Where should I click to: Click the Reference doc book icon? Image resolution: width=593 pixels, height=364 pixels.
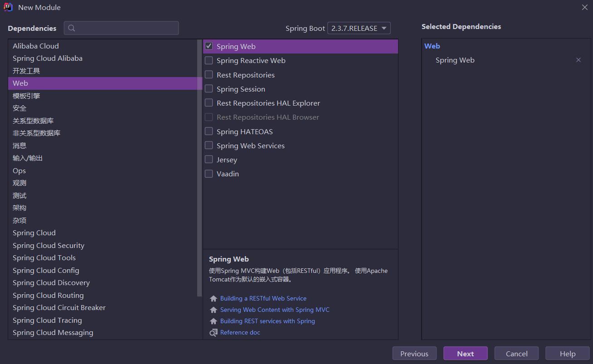pyautogui.click(x=214, y=333)
